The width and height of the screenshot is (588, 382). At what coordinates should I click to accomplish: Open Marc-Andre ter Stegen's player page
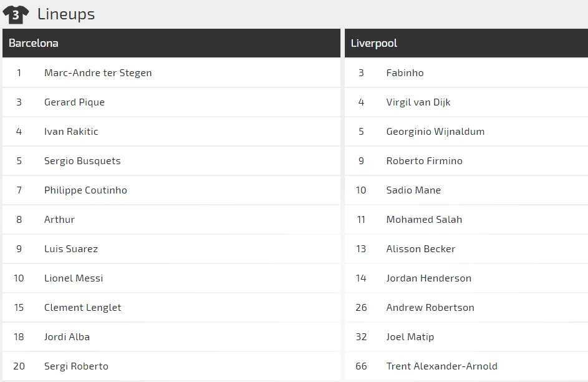pyautogui.click(x=98, y=72)
